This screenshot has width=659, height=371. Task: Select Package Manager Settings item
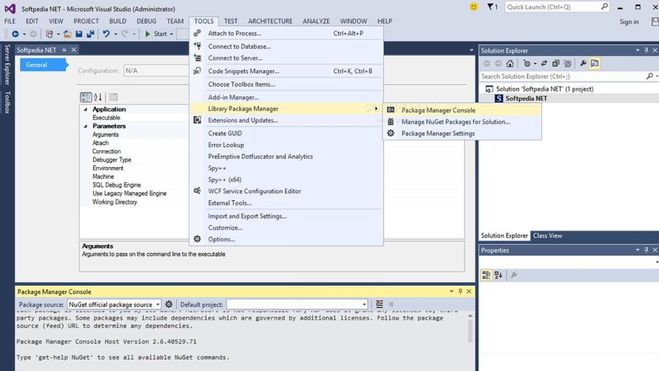pyautogui.click(x=462, y=133)
